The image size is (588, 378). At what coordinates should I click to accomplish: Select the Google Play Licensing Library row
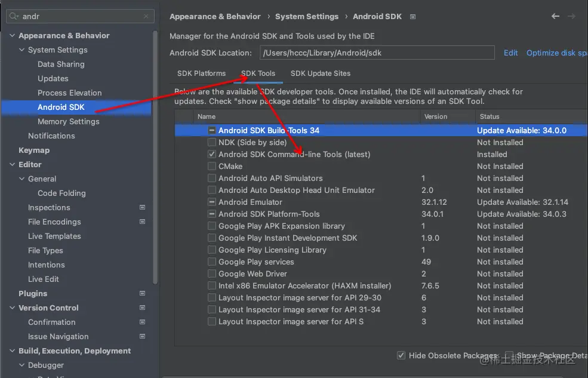[381, 250]
